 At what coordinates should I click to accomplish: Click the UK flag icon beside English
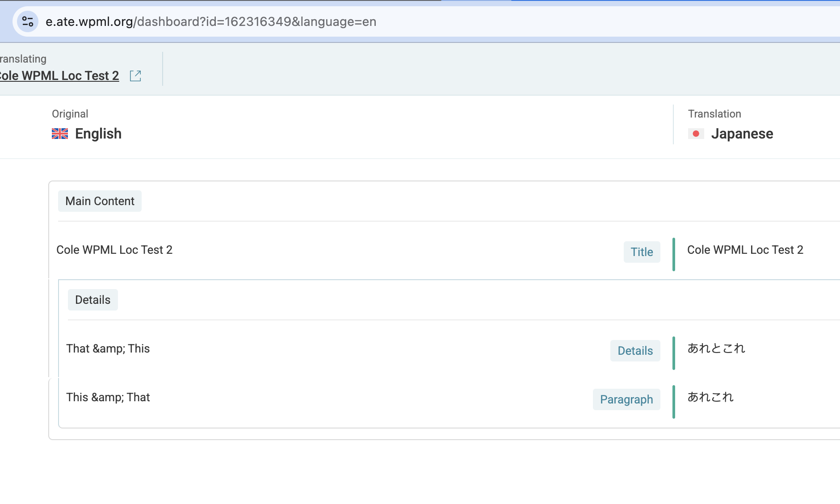pyautogui.click(x=60, y=134)
